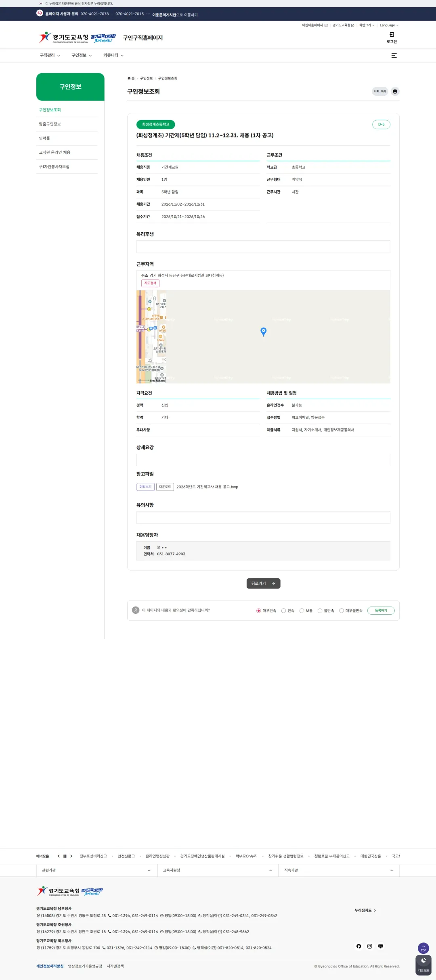Pause the banner rotation (배너모음)
Screen dimensions: 436x980
coord(65,856)
